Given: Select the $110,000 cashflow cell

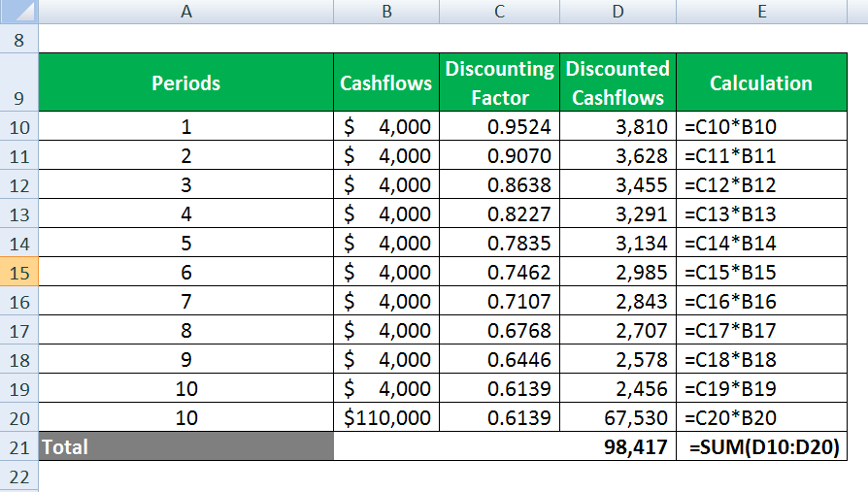Looking at the screenshot, I should (386, 417).
